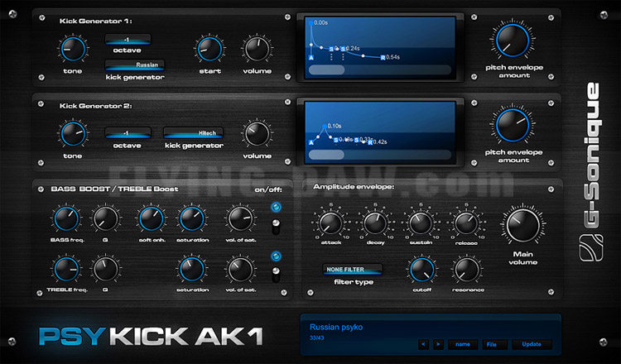Click the envelope 2 horizontal scrollbar thumb
The width and height of the screenshot is (621, 364).
point(327,155)
